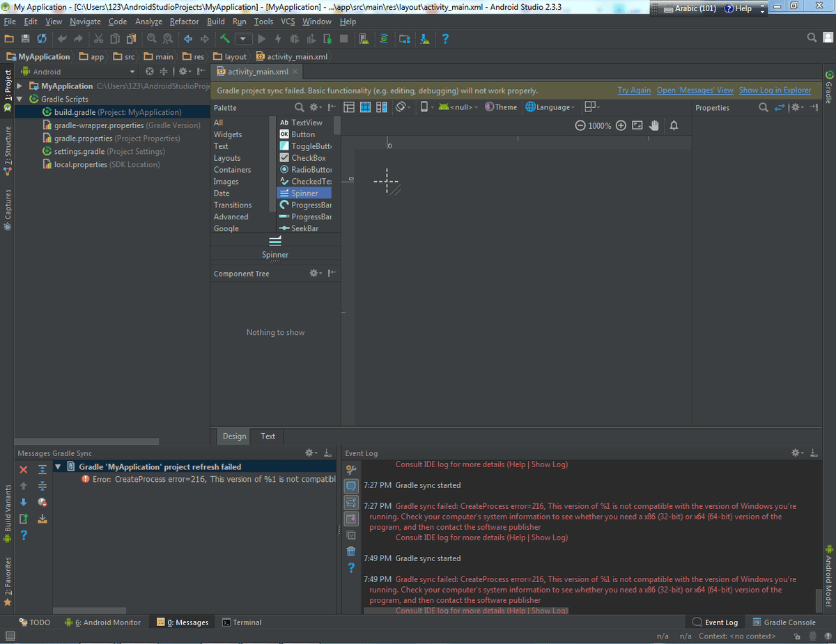Viewport: 836px width, 644px height.
Task: Click Open 'Messages' View link
Action: pos(695,91)
